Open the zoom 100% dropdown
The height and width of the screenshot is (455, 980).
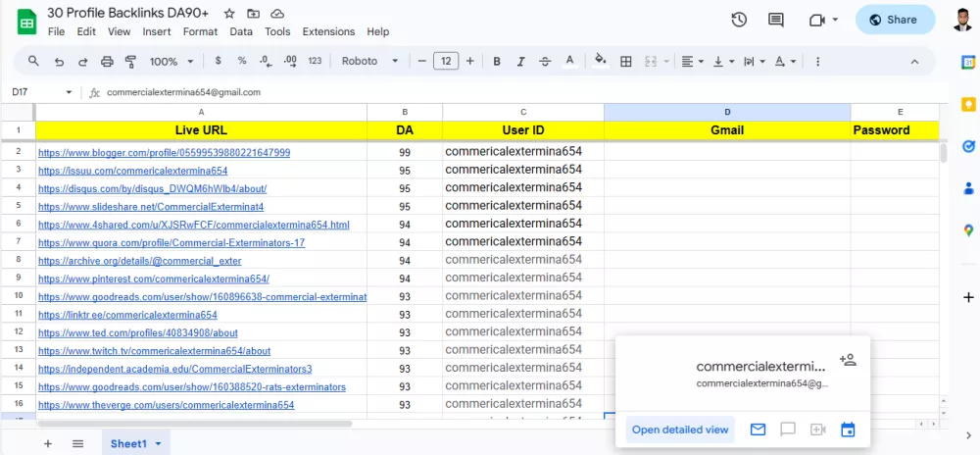171,61
